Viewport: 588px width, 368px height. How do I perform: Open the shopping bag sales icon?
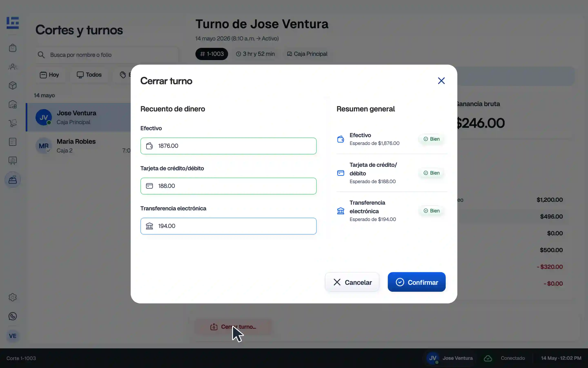tap(13, 48)
